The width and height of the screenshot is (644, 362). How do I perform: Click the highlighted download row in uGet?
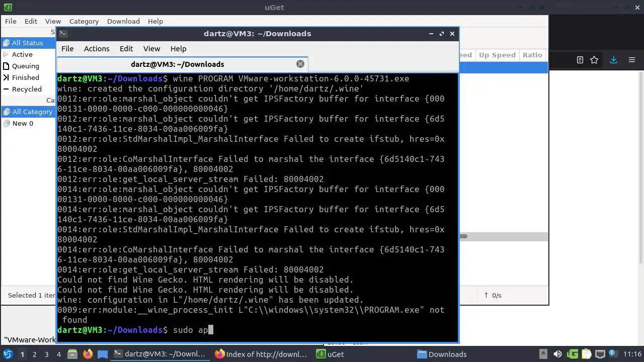coord(503,67)
